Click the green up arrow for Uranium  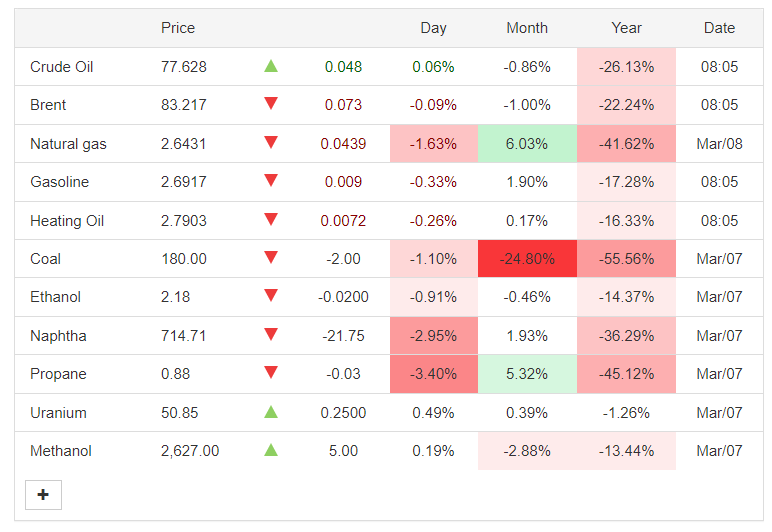tap(271, 412)
